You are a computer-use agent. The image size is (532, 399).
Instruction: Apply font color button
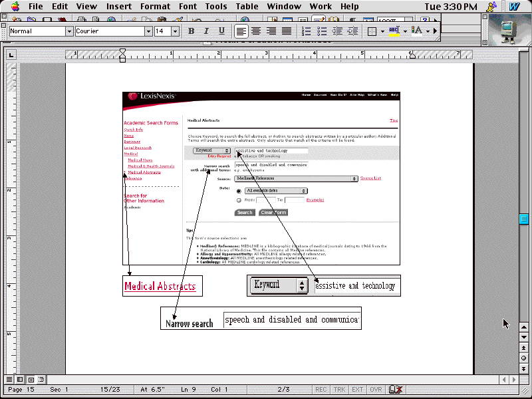click(417, 31)
